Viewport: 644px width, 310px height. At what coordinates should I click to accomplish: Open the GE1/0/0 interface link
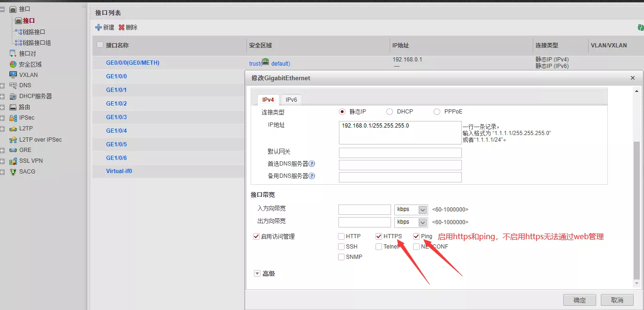(x=116, y=76)
